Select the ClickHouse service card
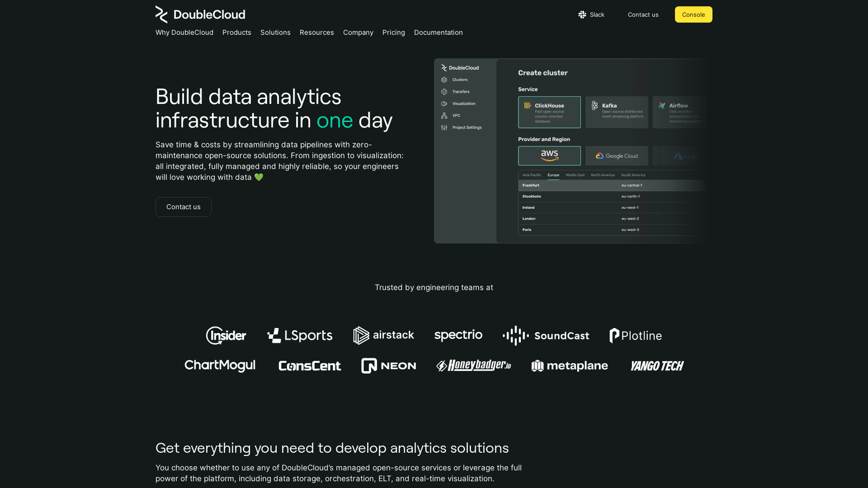This screenshot has height=488, width=868. click(550, 112)
